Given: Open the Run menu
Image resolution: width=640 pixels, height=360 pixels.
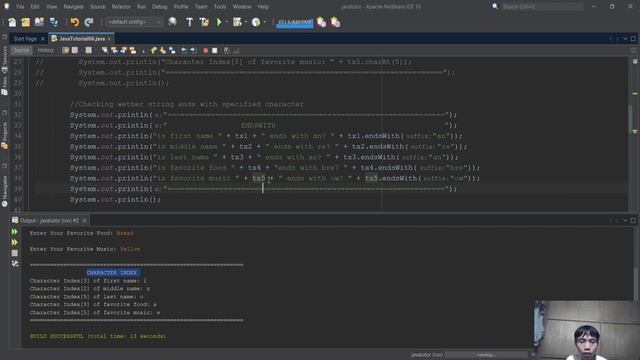Looking at the screenshot, I should point(141,7).
